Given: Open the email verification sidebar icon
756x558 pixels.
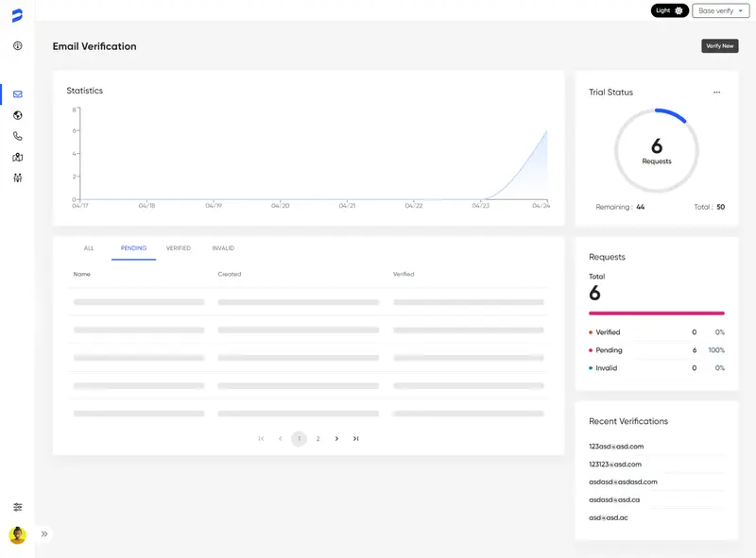Looking at the screenshot, I should [17, 94].
